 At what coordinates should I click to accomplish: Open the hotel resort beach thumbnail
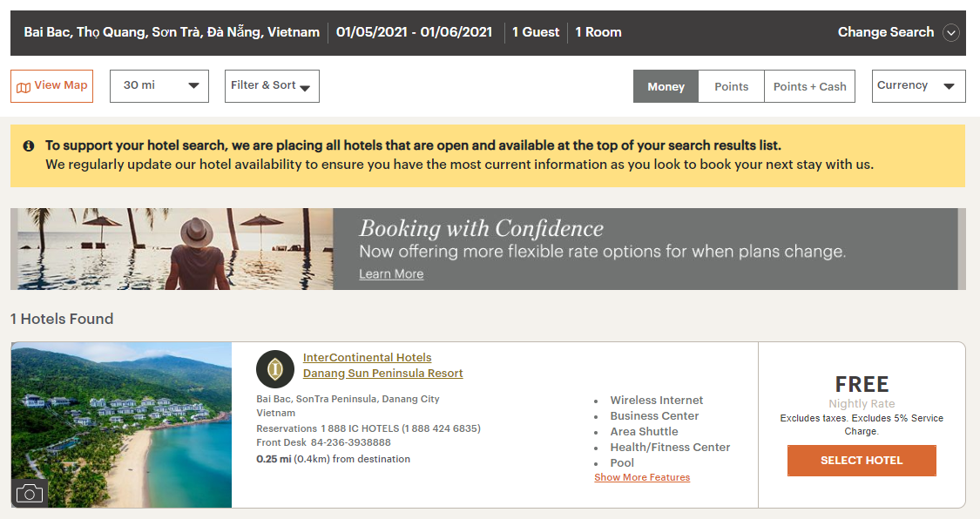121,425
